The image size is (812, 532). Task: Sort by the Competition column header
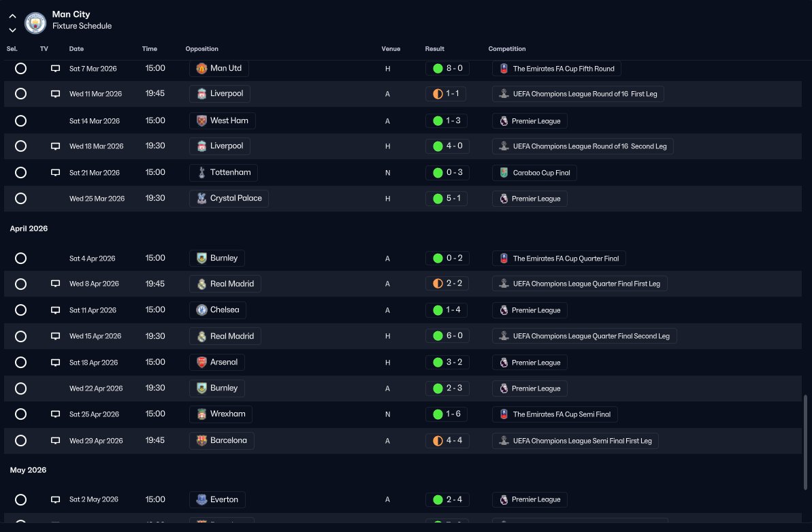click(x=507, y=49)
